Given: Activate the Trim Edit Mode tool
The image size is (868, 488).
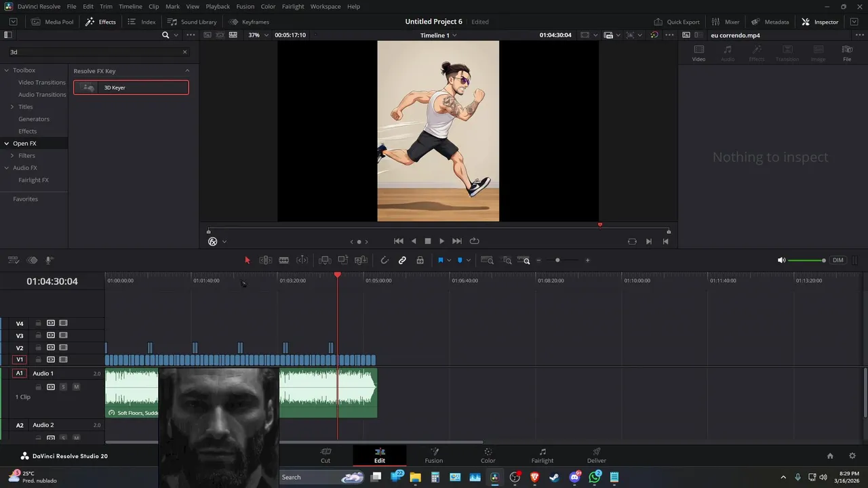Looking at the screenshot, I should (x=266, y=260).
